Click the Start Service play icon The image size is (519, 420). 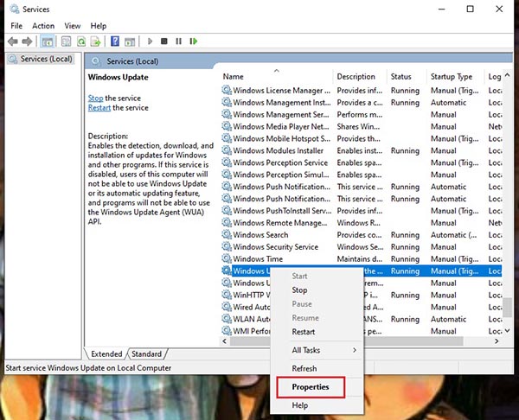(150, 41)
